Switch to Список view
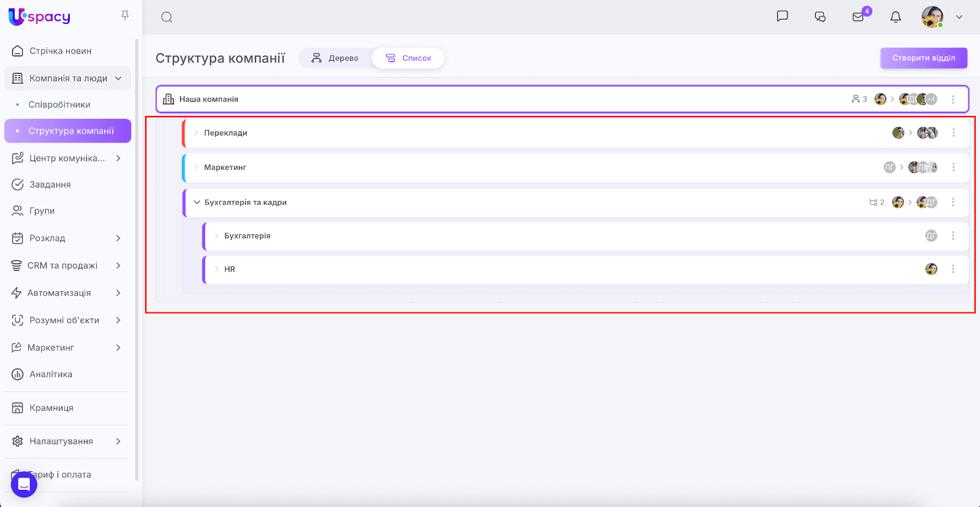The height and width of the screenshot is (507, 980). [x=409, y=58]
